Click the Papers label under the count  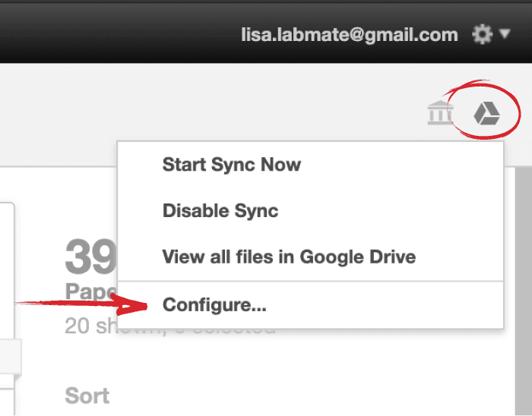[x=90, y=292]
